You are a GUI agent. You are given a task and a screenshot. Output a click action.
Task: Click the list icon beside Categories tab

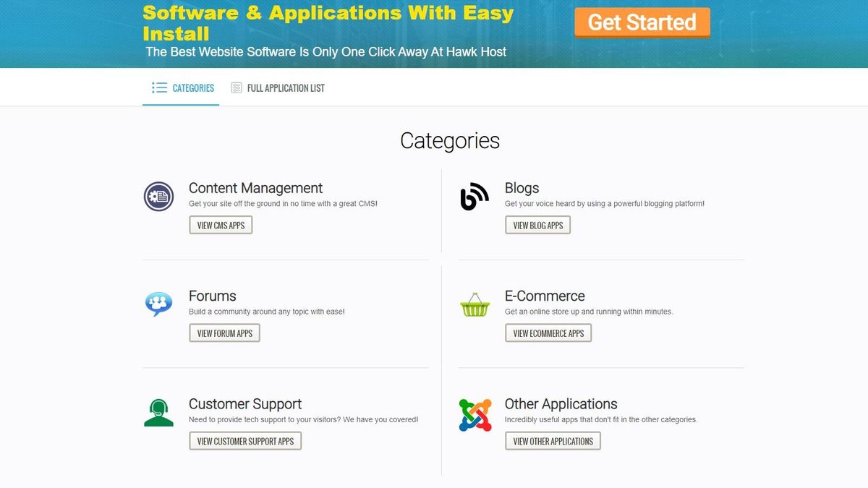click(159, 88)
